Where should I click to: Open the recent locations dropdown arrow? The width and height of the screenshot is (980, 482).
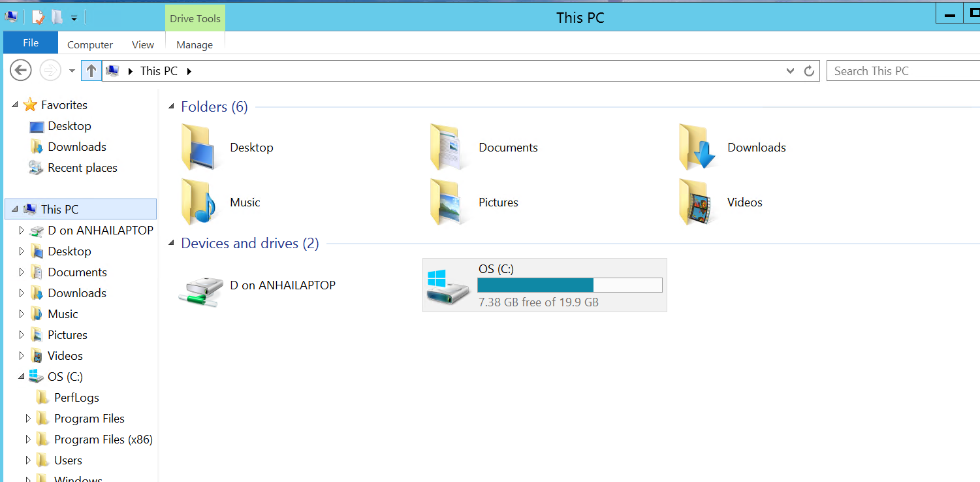click(72, 71)
